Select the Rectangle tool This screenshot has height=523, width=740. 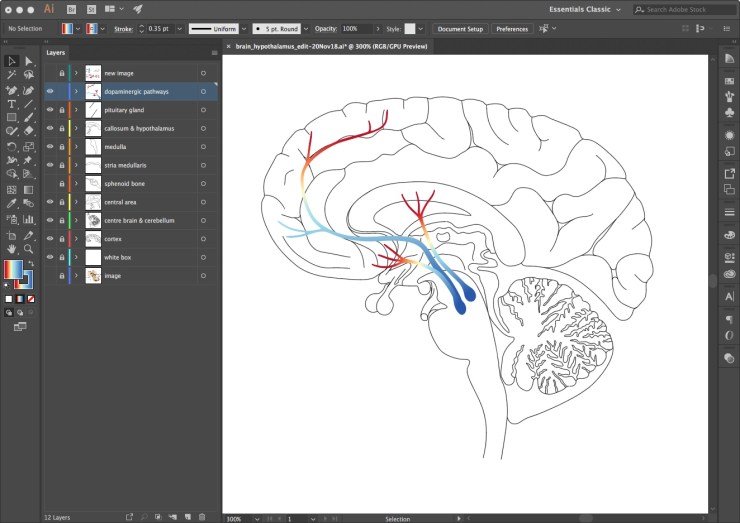[x=12, y=117]
